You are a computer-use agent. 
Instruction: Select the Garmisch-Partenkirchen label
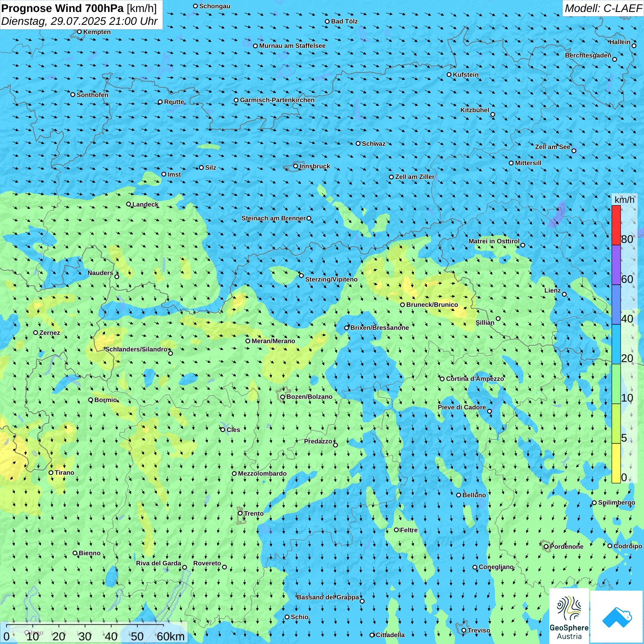click(x=277, y=100)
